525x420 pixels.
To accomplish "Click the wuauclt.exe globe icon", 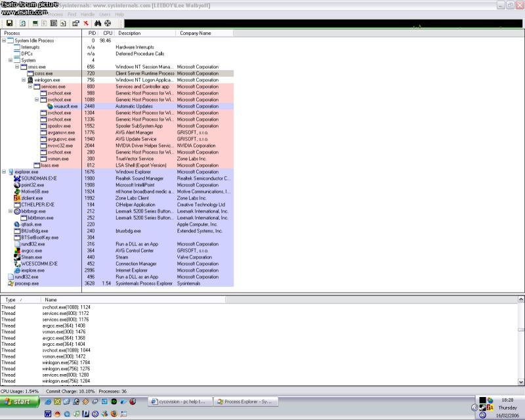I will tap(51, 106).
